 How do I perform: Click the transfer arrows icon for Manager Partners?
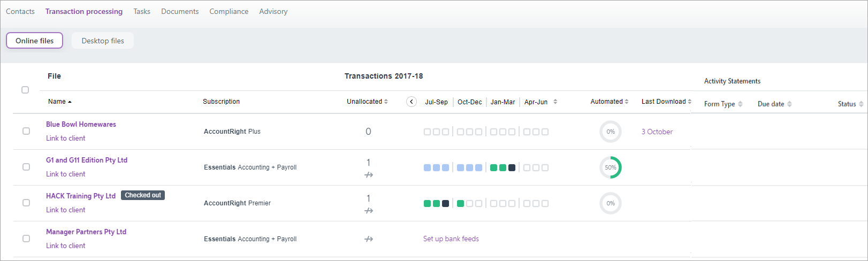369,239
